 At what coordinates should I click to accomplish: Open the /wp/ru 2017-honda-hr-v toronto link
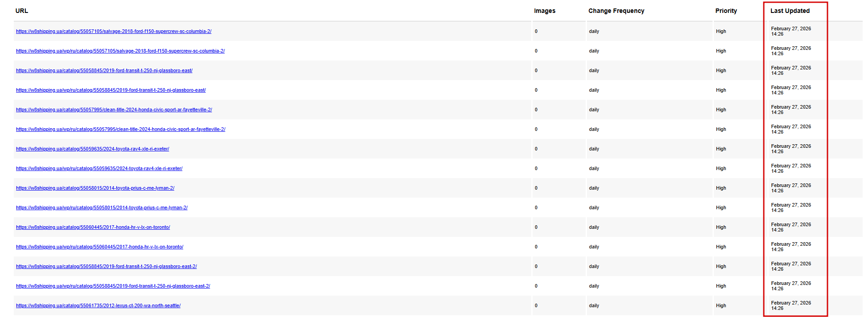[x=100, y=247]
